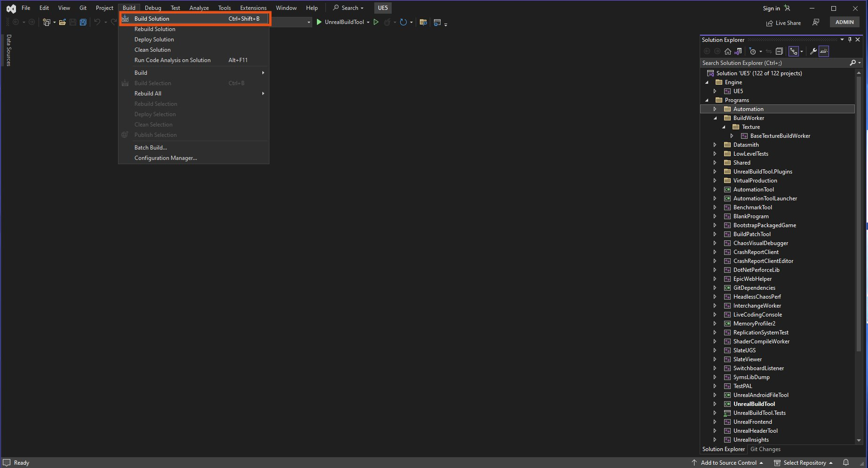Click the notifications bell in status bar
Viewport: 868px width, 468px height.
tap(846, 463)
